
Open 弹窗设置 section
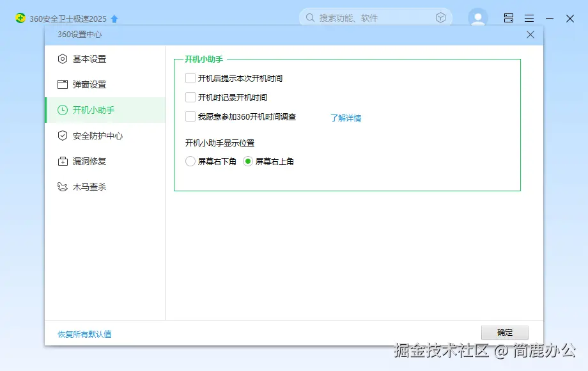[x=105, y=84]
